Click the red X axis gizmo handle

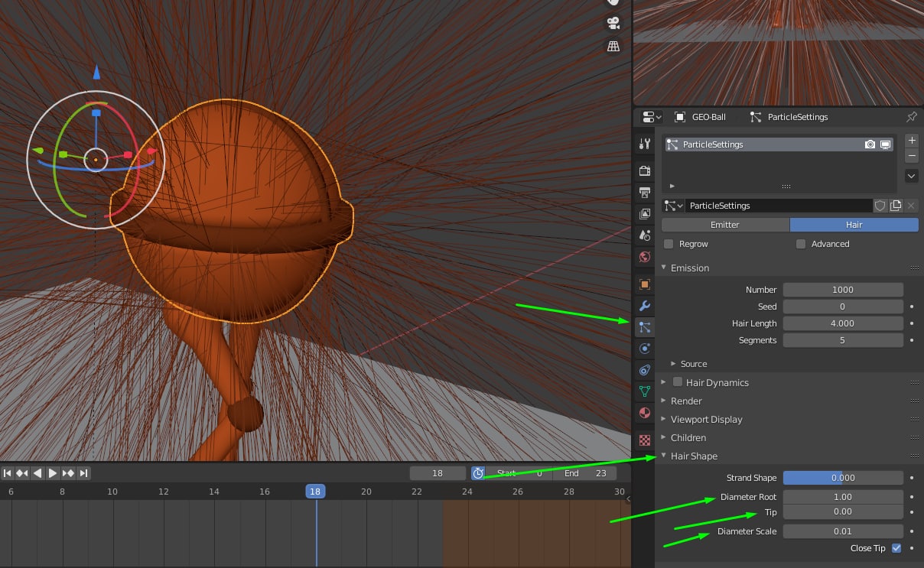click(x=151, y=151)
